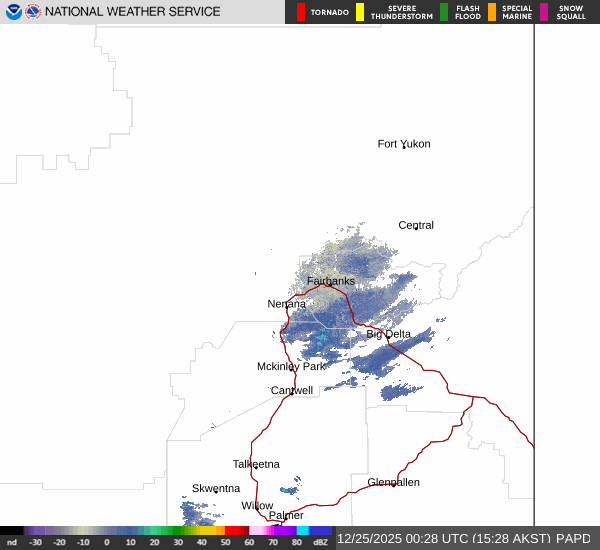
Task: Select the red Tornado legend swatch
Action: click(x=302, y=12)
